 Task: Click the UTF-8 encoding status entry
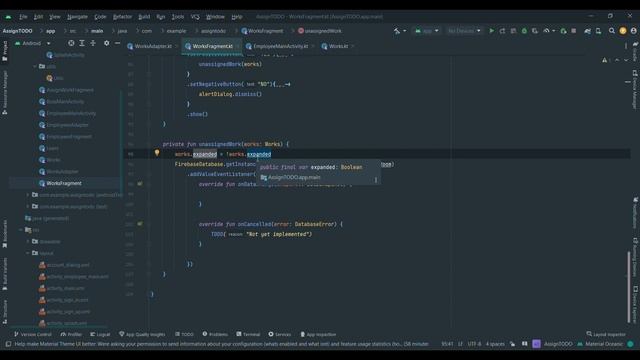(474, 344)
